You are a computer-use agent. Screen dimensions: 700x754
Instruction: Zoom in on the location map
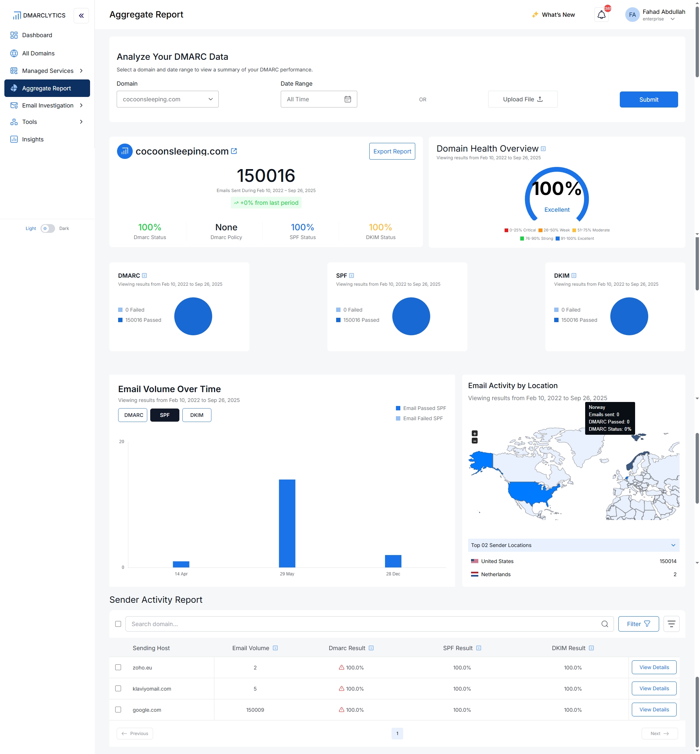[x=475, y=433]
